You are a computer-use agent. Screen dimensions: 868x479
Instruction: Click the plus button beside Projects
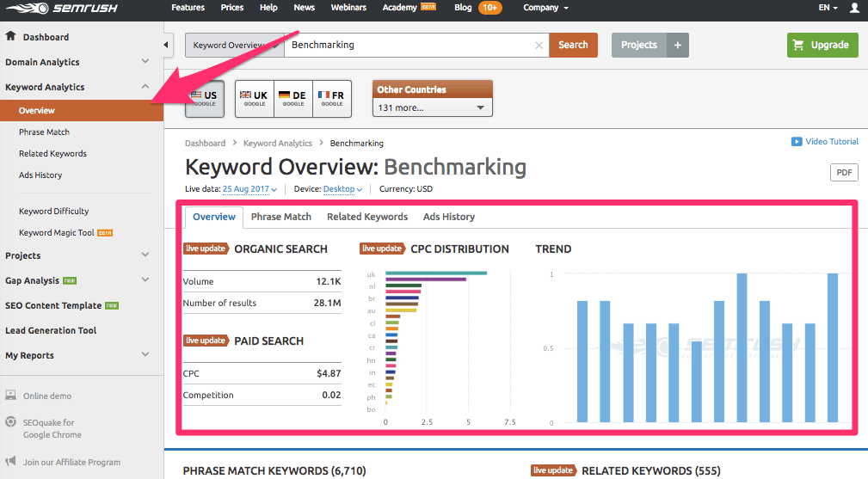coord(678,45)
